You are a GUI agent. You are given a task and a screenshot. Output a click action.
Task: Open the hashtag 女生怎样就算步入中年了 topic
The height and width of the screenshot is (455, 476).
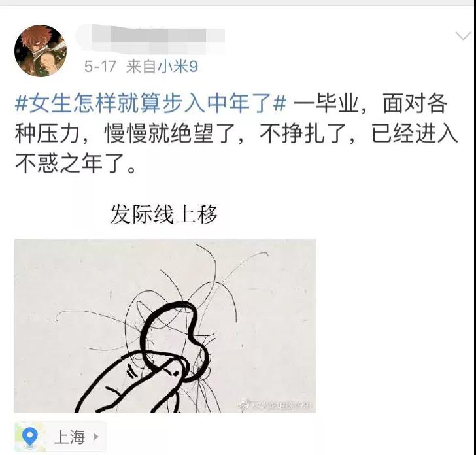150,103
